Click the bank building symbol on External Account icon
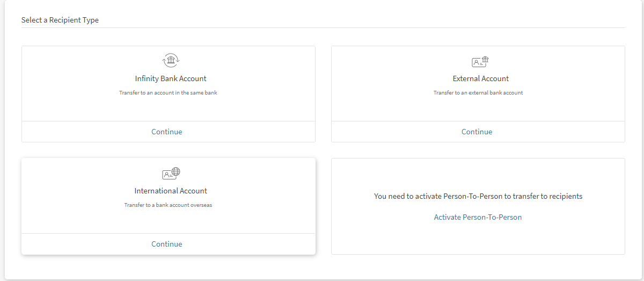 [x=485, y=59]
